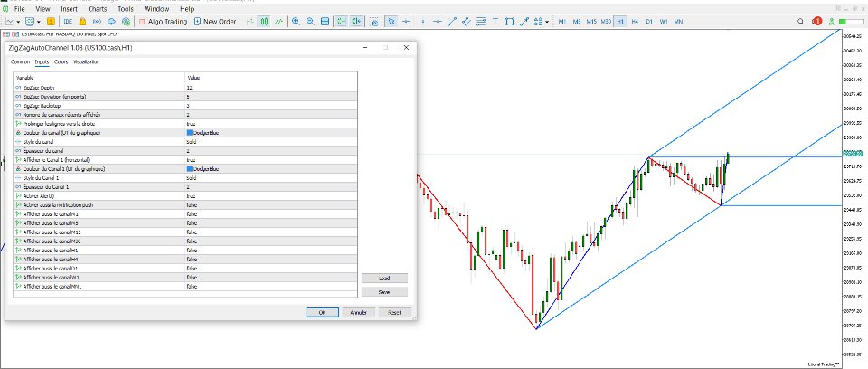Screen dimensions: 868x369
Task: Select the ZigZag Depth value field
Action: [x=271, y=88]
